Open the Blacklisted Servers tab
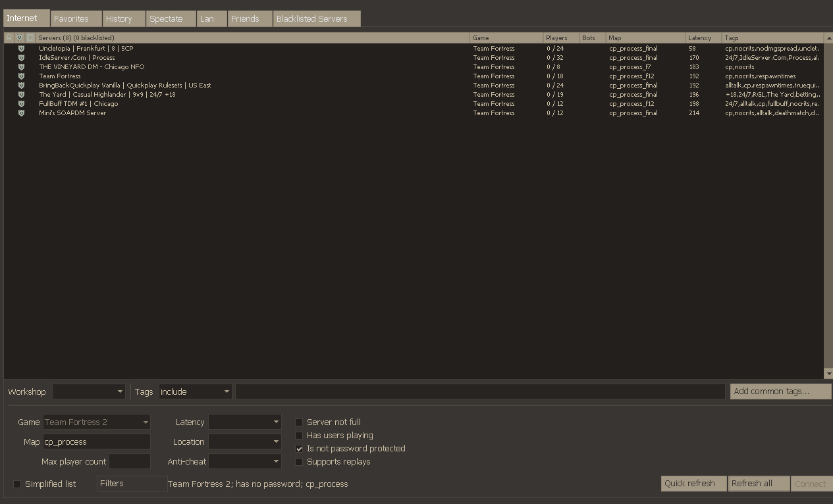Image resolution: width=833 pixels, height=504 pixels. 317,19
